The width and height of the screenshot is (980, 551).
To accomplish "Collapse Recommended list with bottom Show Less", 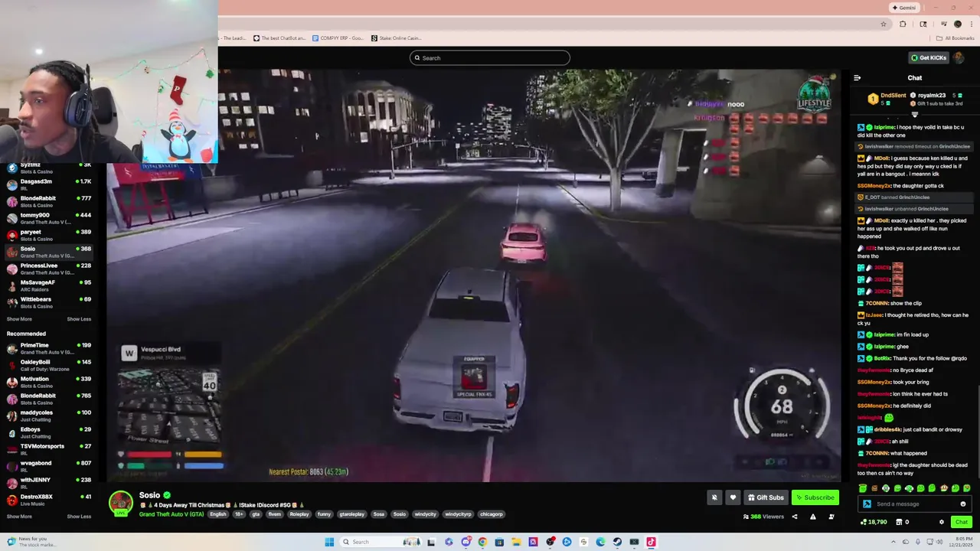I will 79,517.
